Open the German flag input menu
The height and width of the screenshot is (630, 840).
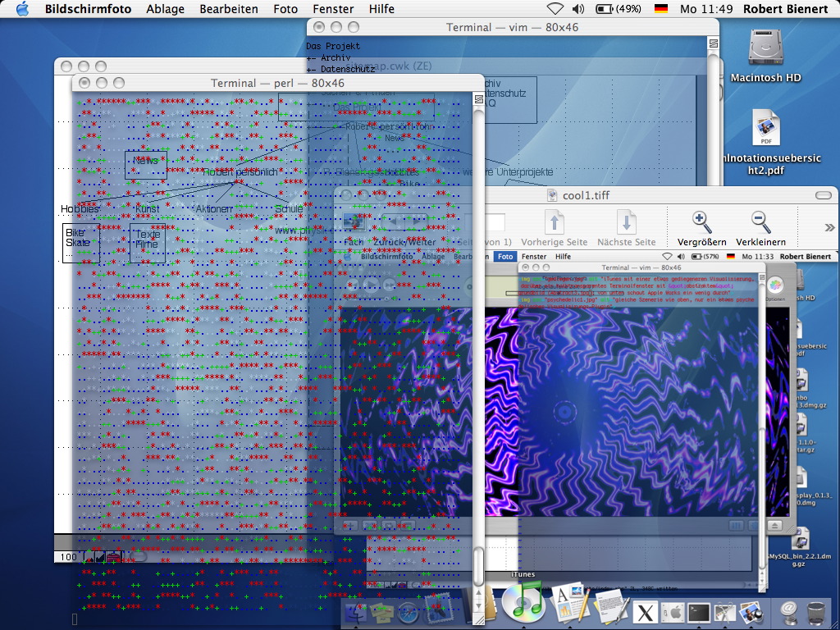tap(660, 8)
